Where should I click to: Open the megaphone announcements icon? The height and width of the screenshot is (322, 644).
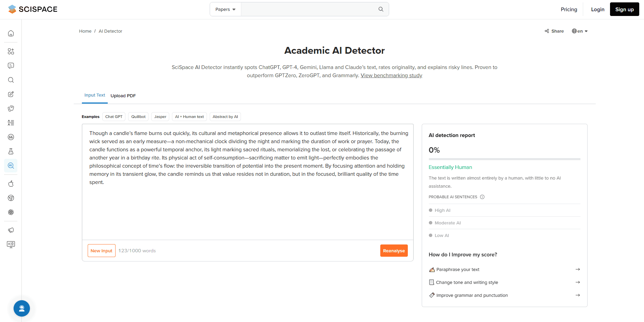[11, 230]
